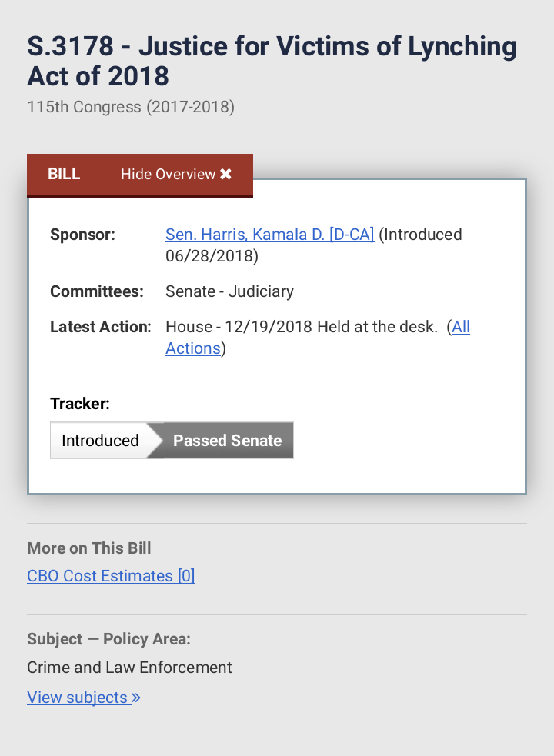Open the All Actions link
The height and width of the screenshot is (756, 554).
point(460,328)
